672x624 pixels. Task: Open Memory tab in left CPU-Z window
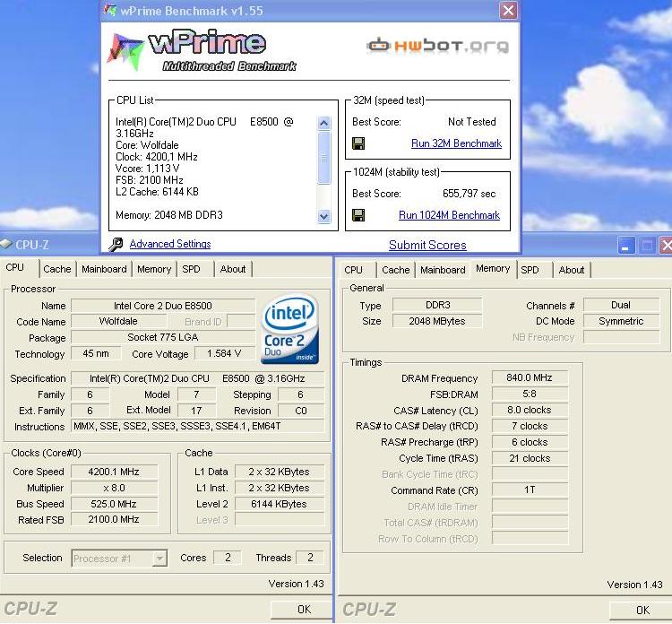pyautogui.click(x=154, y=269)
